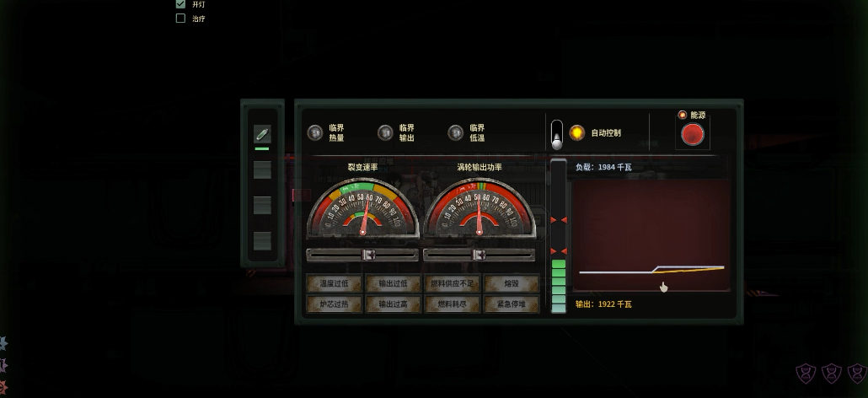The height and width of the screenshot is (398, 868).
Task: Click the 裂变速率 label
Action: pyautogui.click(x=362, y=167)
